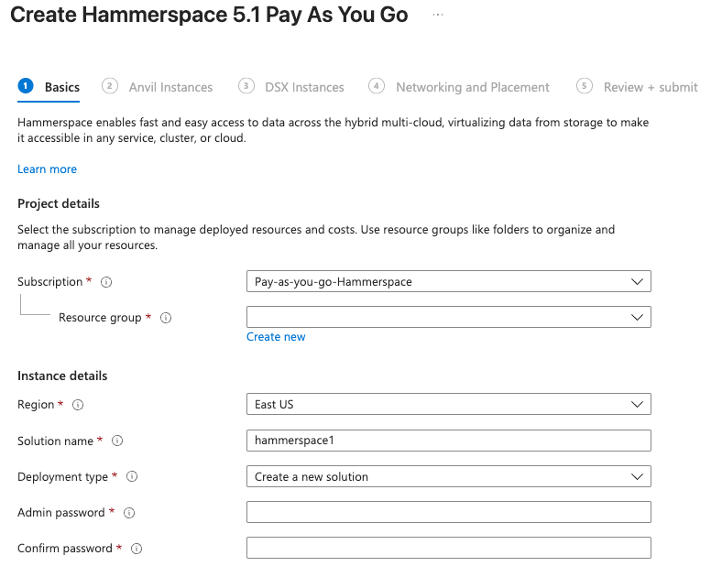Open the ellipsis menu beside the title
This screenshot has width=722, height=588.
pyautogui.click(x=438, y=15)
